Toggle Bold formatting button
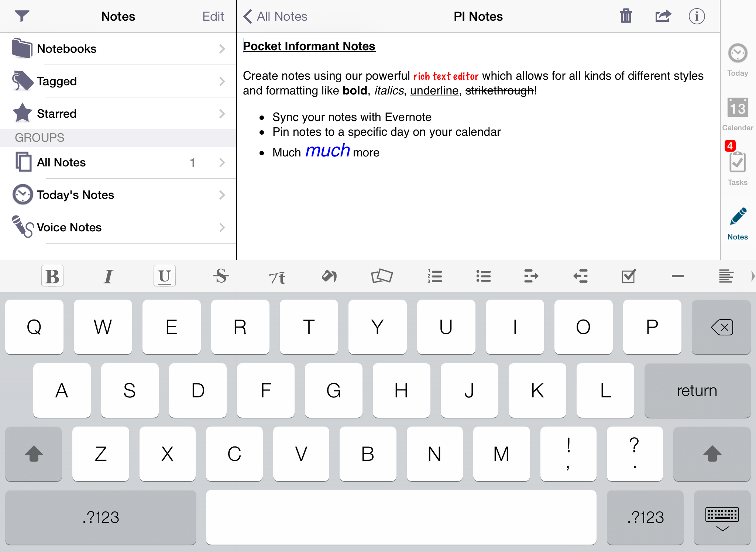The width and height of the screenshot is (756, 552). [x=52, y=276]
